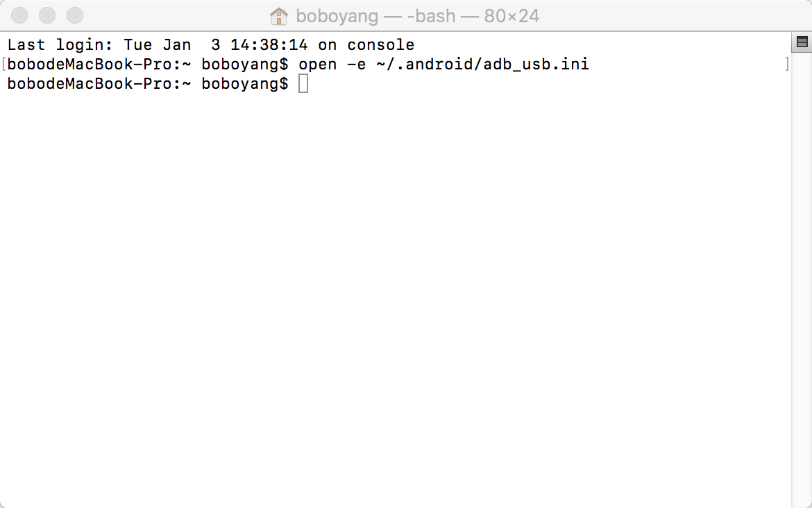Zoom the Terminal window with the third title bar button

pyautogui.click(x=75, y=15)
